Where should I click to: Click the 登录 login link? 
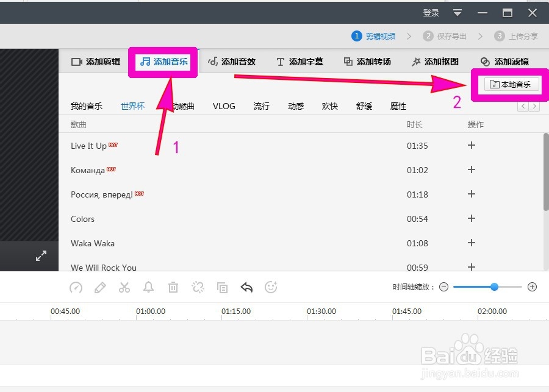430,12
